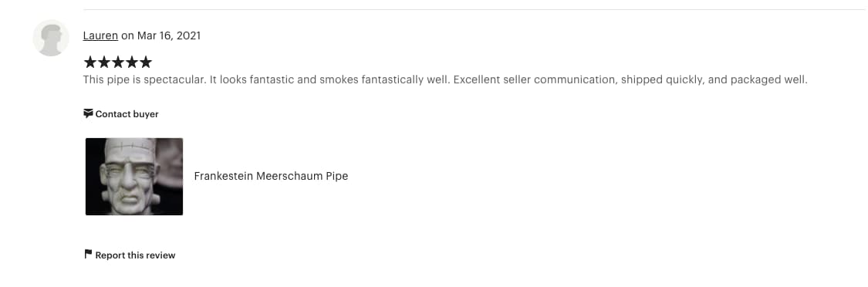Open the Frankenstein pipe product thumbnail
Image resolution: width=868 pixels, height=287 pixels.
tap(134, 176)
